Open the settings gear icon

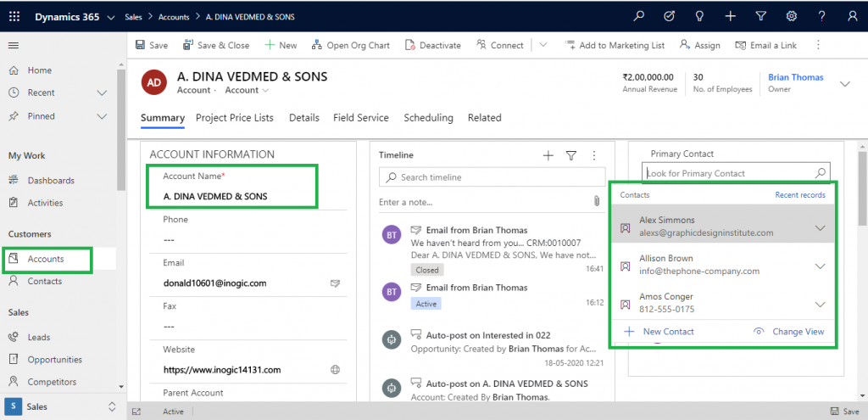pyautogui.click(x=792, y=17)
